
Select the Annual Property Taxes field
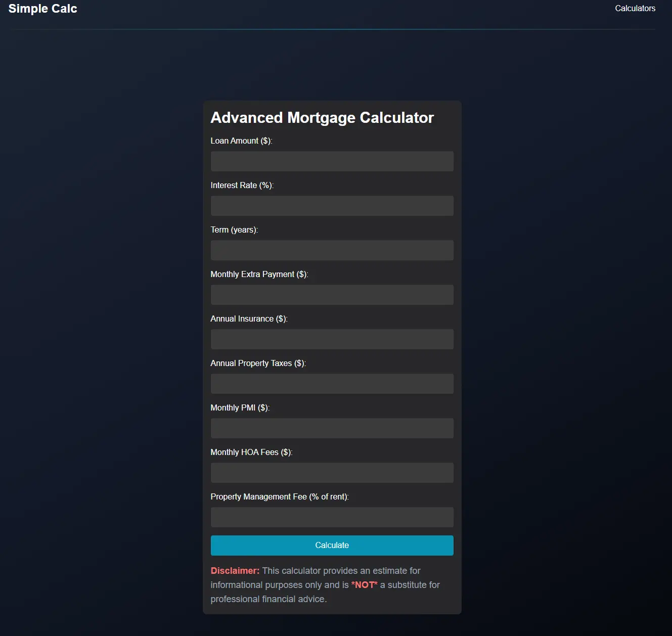(332, 383)
